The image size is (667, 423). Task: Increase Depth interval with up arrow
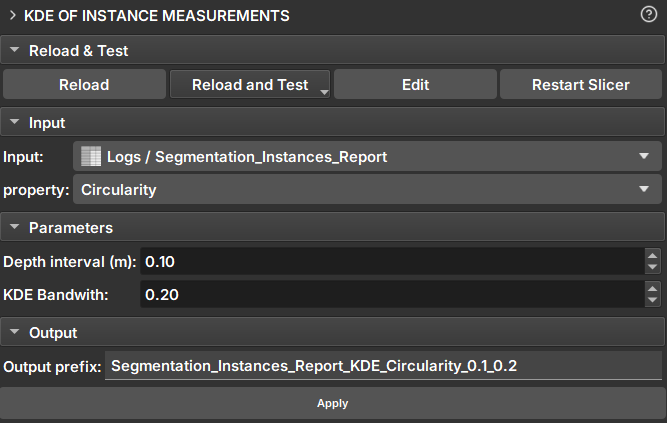pyautogui.click(x=653, y=256)
